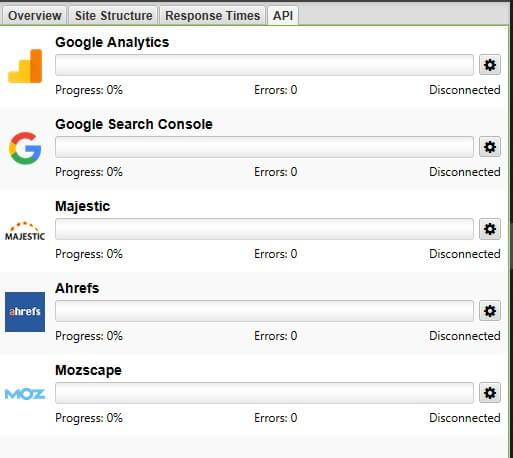Click the Google Analytics logo

tap(25, 66)
